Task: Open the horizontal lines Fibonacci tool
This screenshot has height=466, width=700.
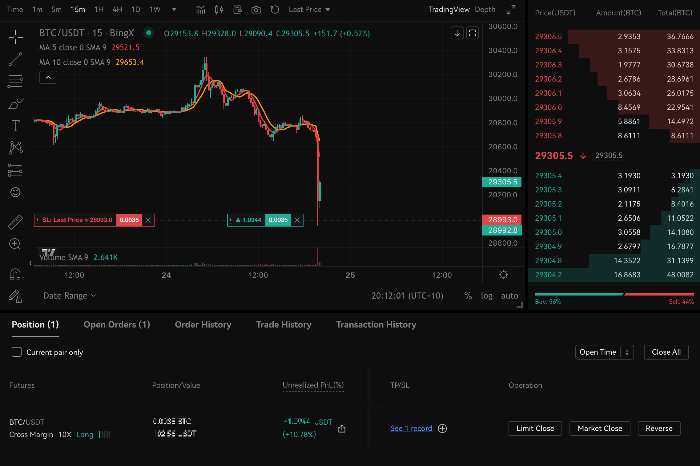Action: point(16,81)
